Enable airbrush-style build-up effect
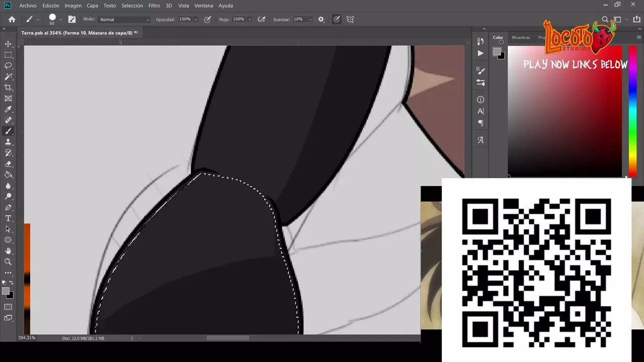 point(261,20)
